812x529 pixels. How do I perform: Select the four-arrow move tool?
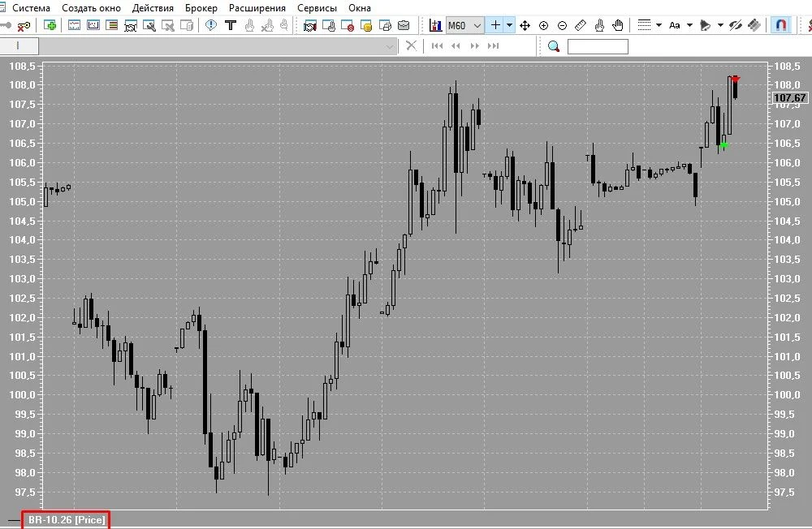click(x=525, y=25)
